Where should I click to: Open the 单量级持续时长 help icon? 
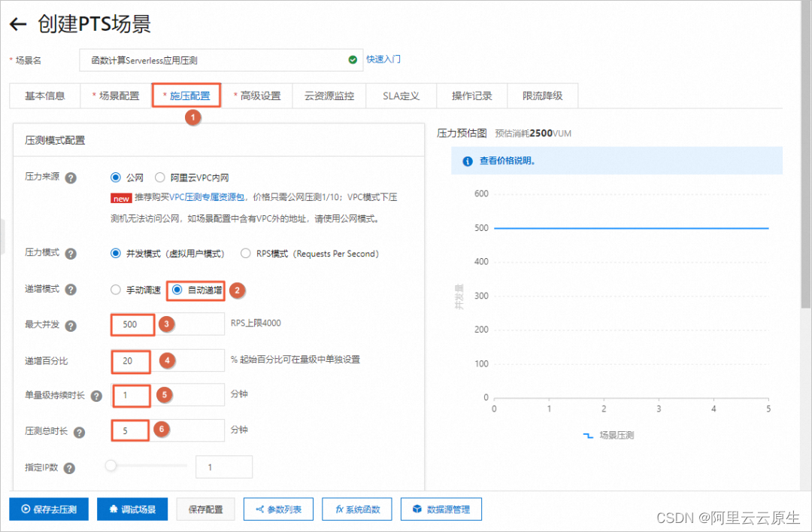tap(95, 395)
